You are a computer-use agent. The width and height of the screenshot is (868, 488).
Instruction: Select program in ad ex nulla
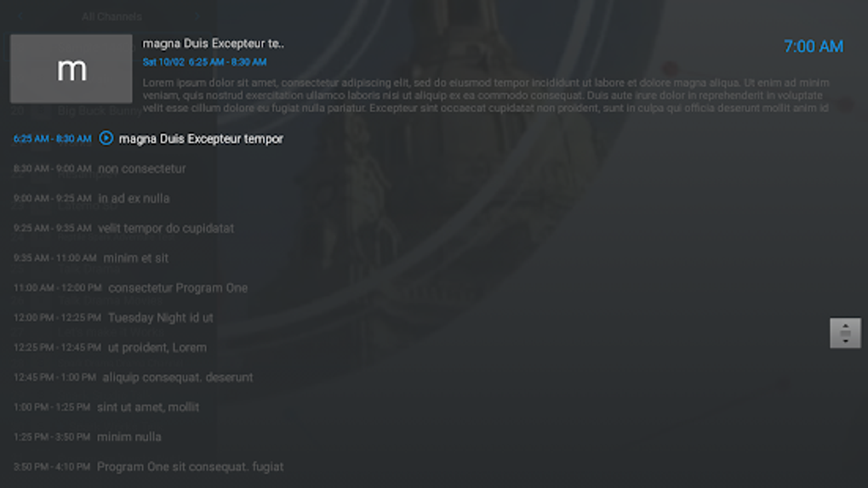coord(91,198)
